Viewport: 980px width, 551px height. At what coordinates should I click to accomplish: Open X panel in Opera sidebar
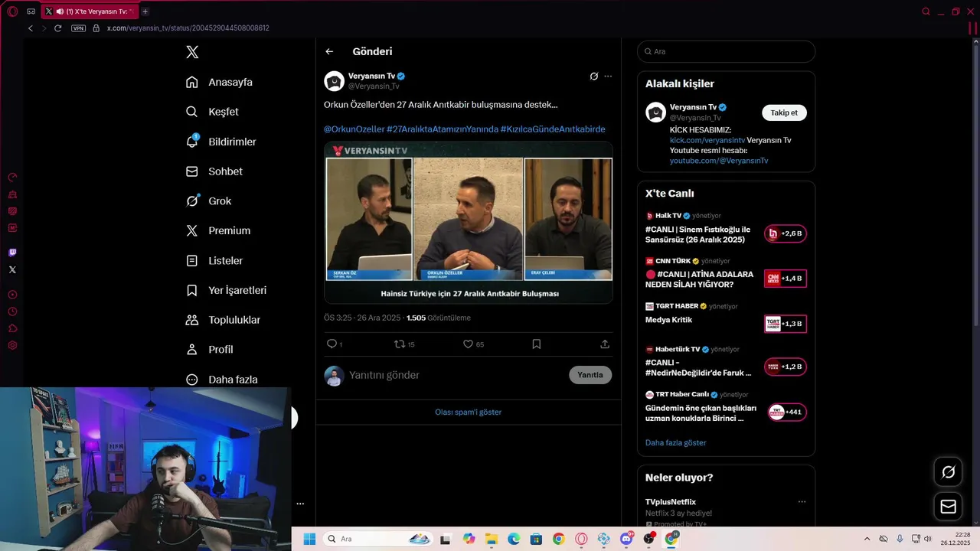[12, 269]
